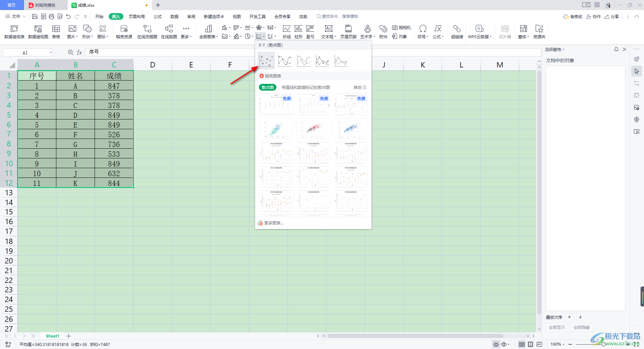Select the 散点图 filter pill
This screenshot has height=349, width=644.
pyautogui.click(x=268, y=87)
